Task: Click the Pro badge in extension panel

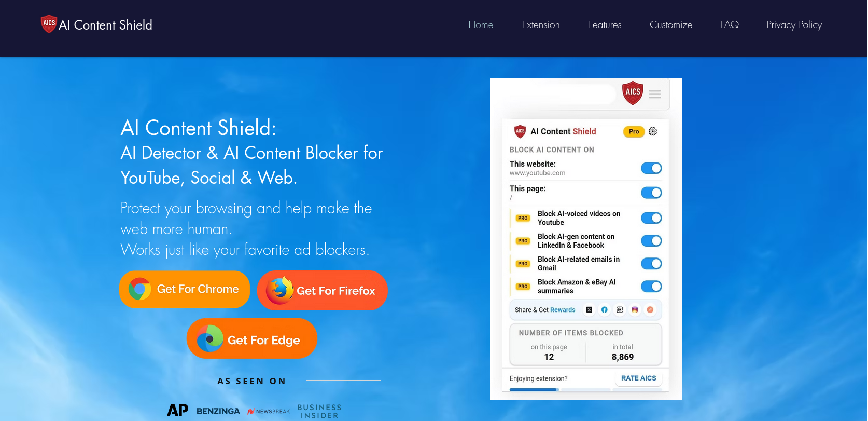Action: [634, 131]
